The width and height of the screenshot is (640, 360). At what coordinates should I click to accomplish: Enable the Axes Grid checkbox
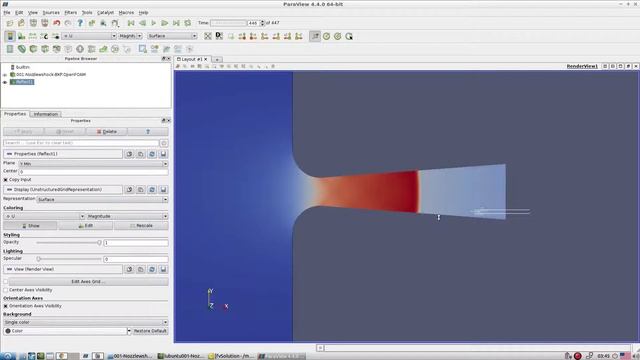[6, 282]
